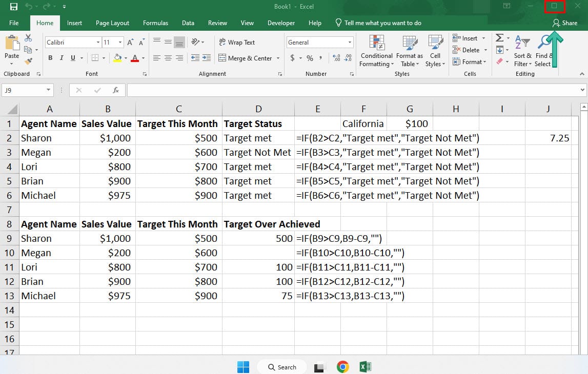The height and width of the screenshot is (374, 588).
Task: Center text horizontally
Action: point(168,58)
